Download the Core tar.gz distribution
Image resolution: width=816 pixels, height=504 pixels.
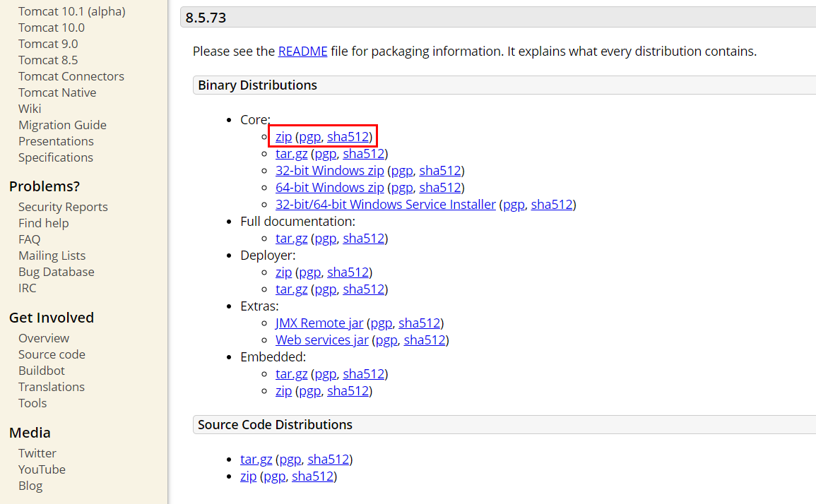click(291, 153)
